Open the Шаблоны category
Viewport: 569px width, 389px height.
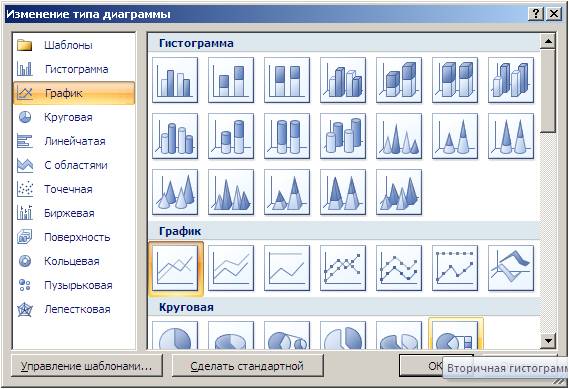74,45
